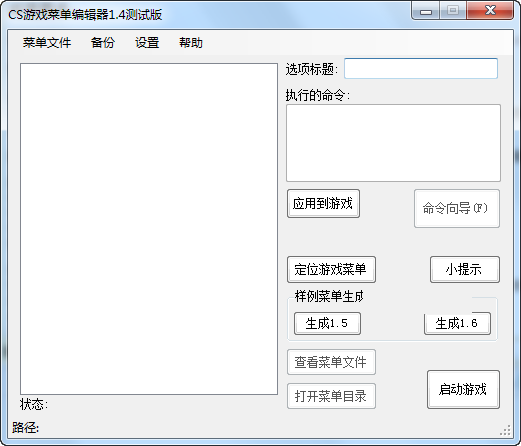The width and height of the screenshot is (521, 446).
Task: Click the 打开菜单目录 button
Action: click(331, 396)
